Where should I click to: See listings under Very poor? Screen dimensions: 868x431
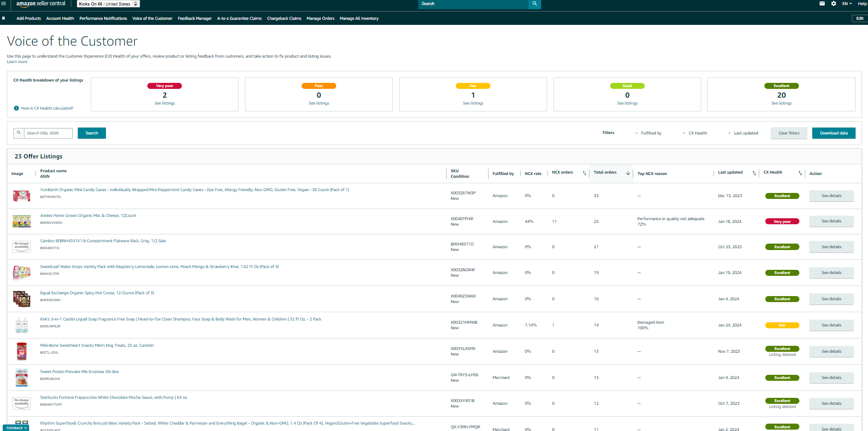[x=164, y=103]
